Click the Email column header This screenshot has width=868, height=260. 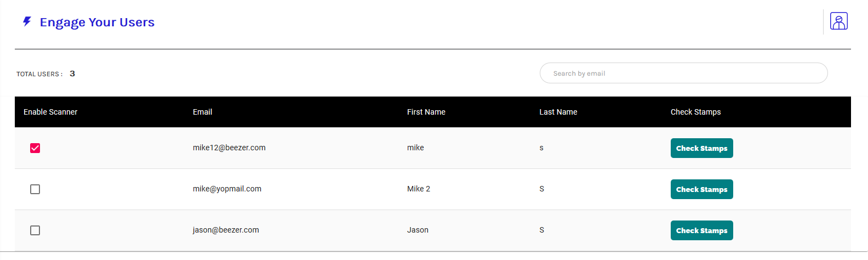(x=202, y=112)
